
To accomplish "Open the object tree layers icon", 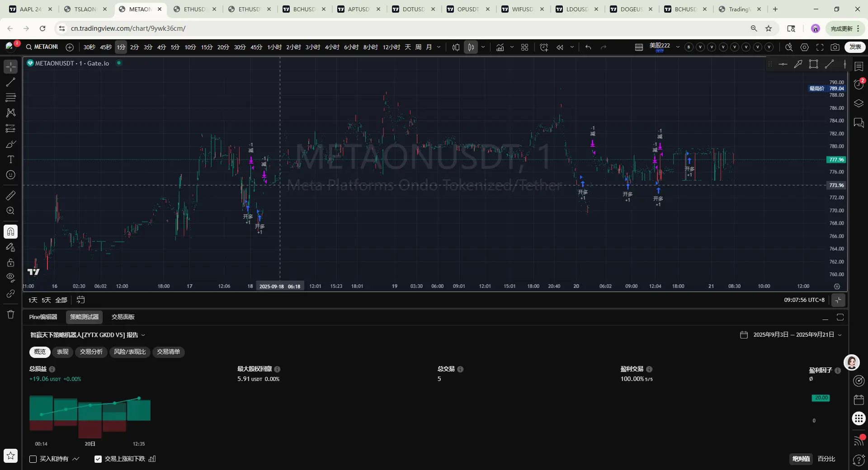I will pos(859,103).
